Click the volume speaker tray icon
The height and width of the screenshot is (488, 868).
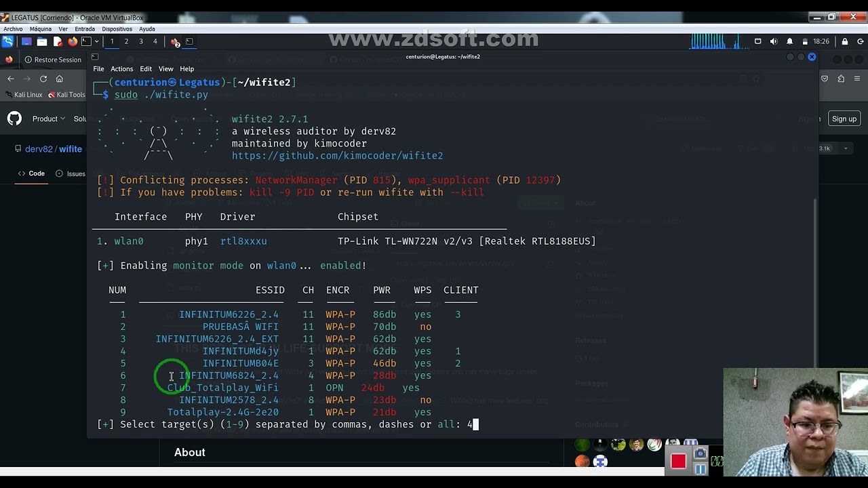[x=774, y=41]
